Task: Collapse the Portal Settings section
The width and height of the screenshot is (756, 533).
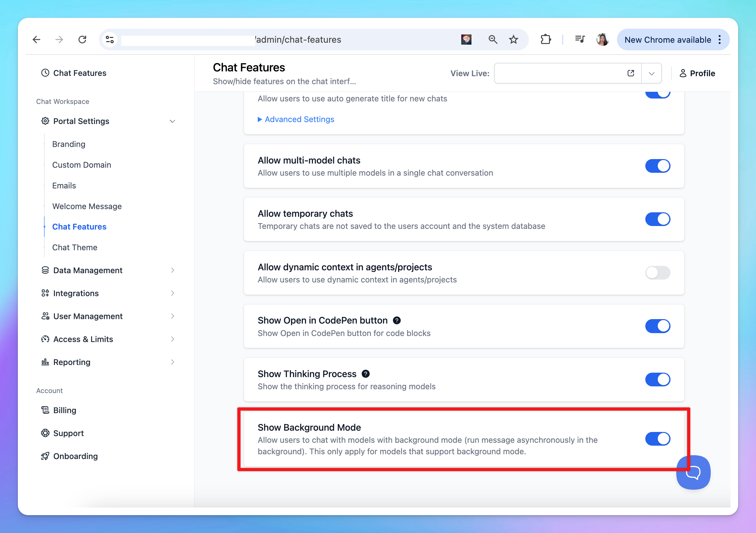Action: coord(172,121)
